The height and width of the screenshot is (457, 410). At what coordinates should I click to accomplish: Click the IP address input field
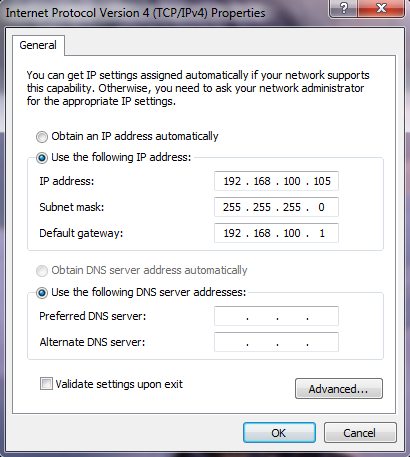click(276, 181)
